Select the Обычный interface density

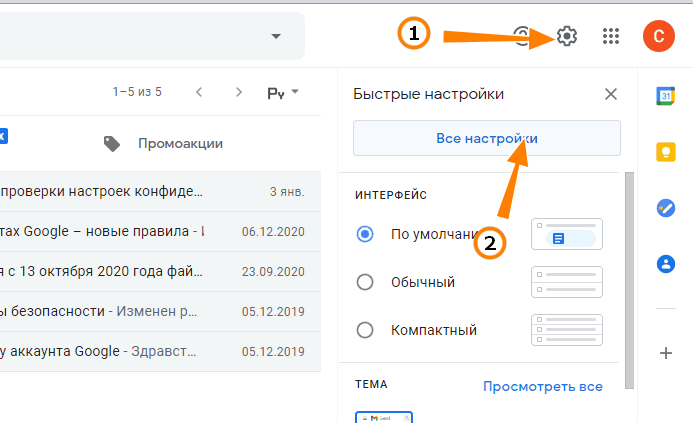[x=365, y=282]
